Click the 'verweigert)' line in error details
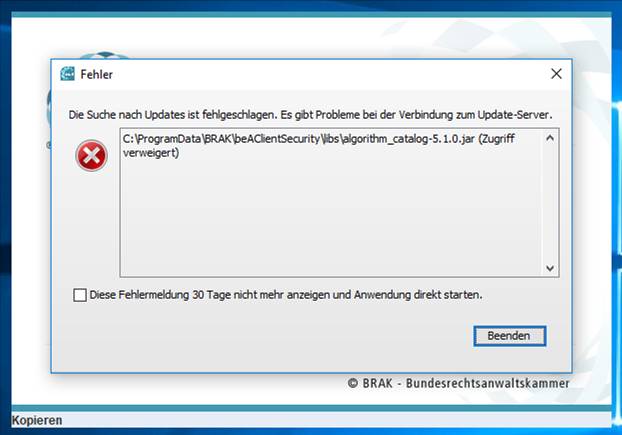622x435 pixels. 151,153
